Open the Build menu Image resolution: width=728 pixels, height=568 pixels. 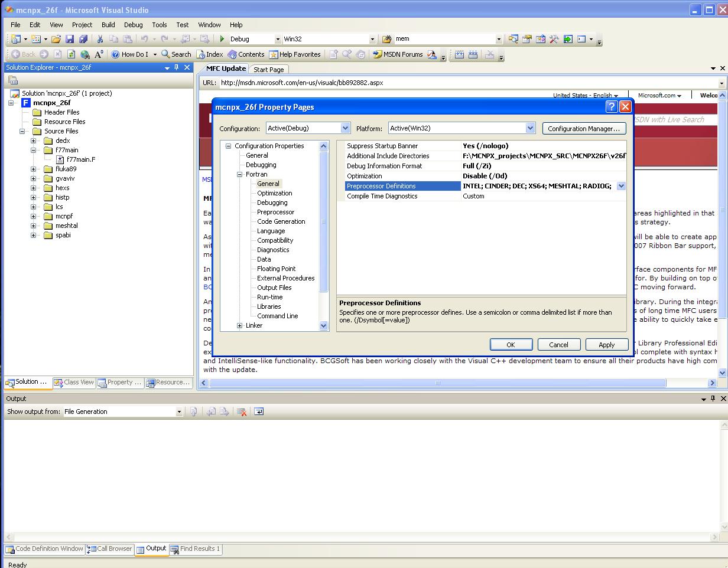[108, 25]
